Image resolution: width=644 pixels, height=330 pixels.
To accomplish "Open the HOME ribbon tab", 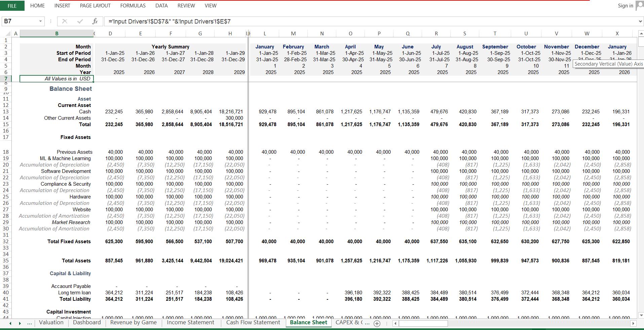I will [37, 6].
